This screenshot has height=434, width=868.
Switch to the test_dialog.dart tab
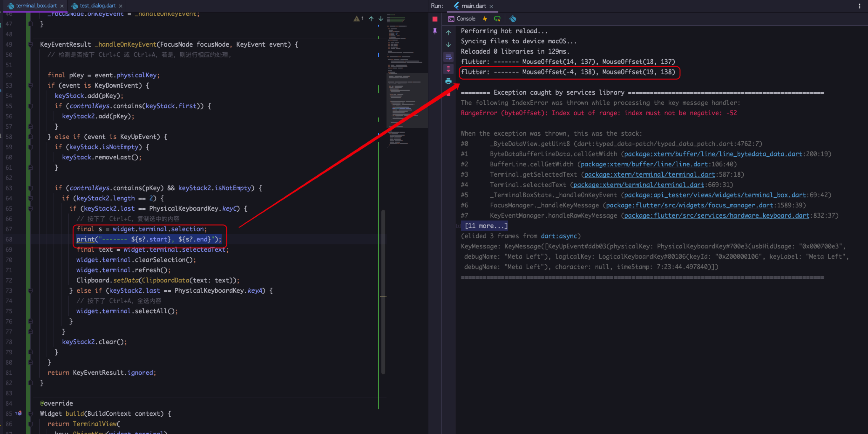click(x=95, y=6)
